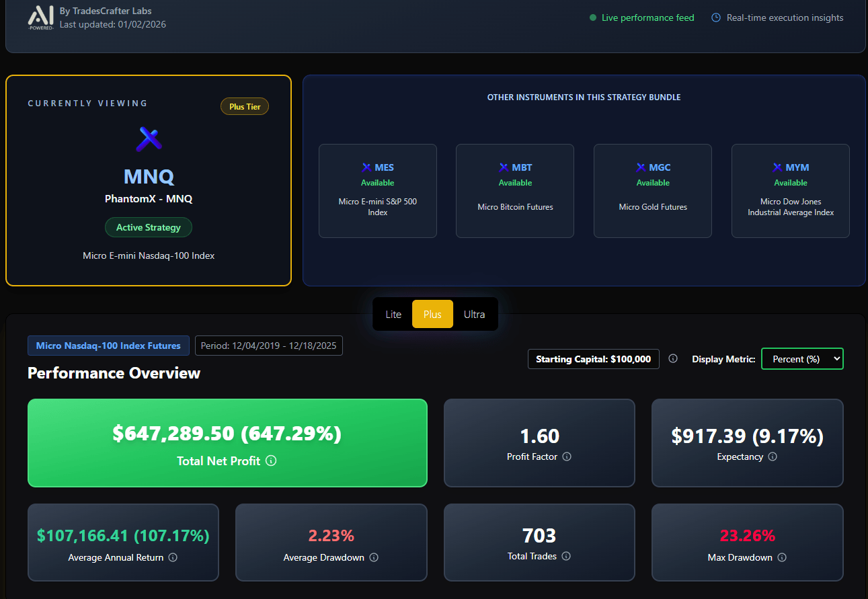Open info icon beside Profit Factor
The height and width of the screenshot is (599, 868).
567,457
